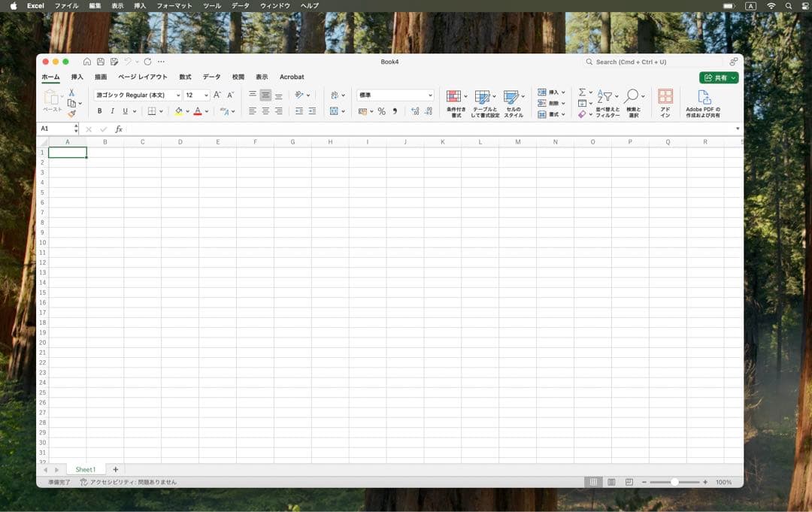Click the percent style icon
Viewport: 812px width, 512px height.
click(x=381, y=111)
